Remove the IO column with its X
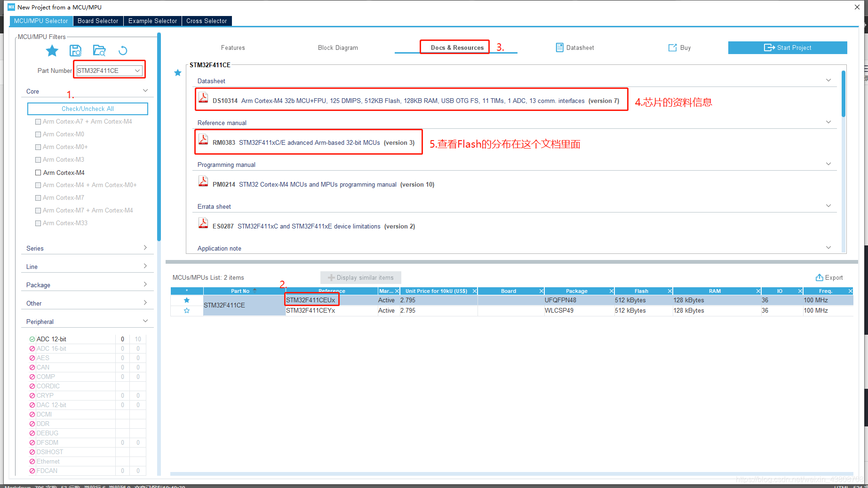868x488 pixels. tap(800, 291)
